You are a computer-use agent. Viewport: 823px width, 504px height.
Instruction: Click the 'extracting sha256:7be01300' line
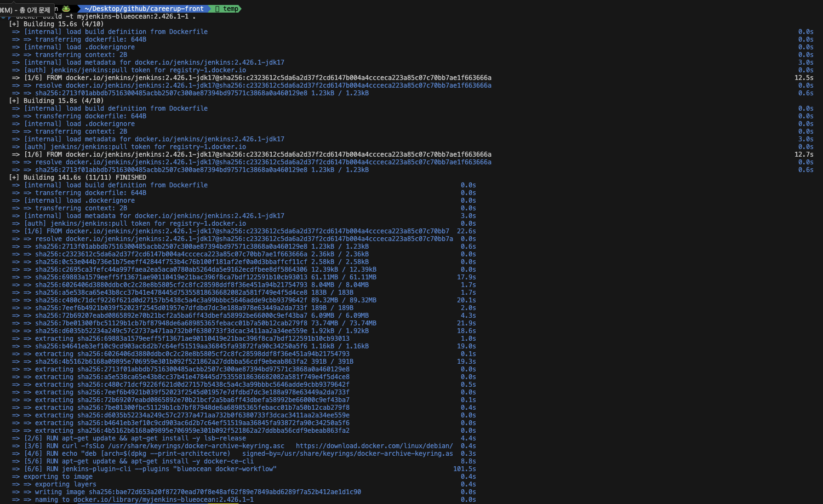(x=181, y=408)
